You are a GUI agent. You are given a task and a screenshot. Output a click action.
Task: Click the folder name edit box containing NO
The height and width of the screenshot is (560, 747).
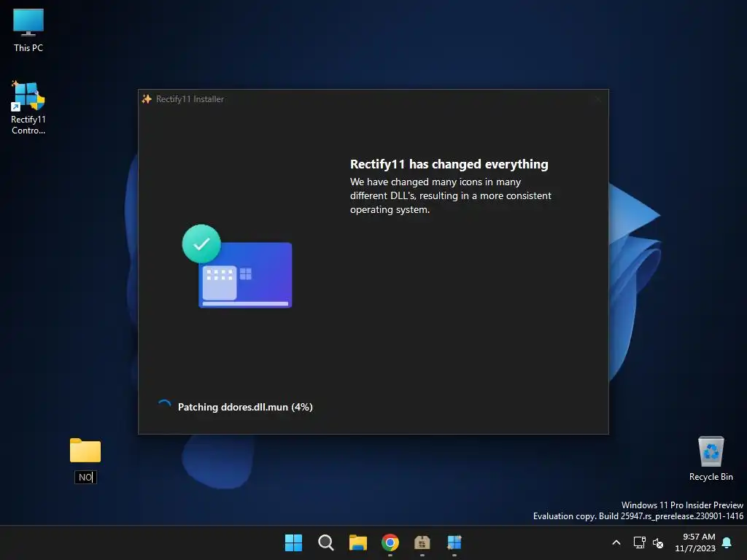coord(86,477)
